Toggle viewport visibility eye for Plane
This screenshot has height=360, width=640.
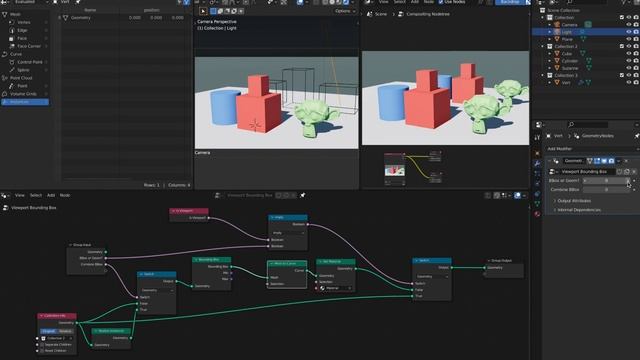click(x=629, y=39)
